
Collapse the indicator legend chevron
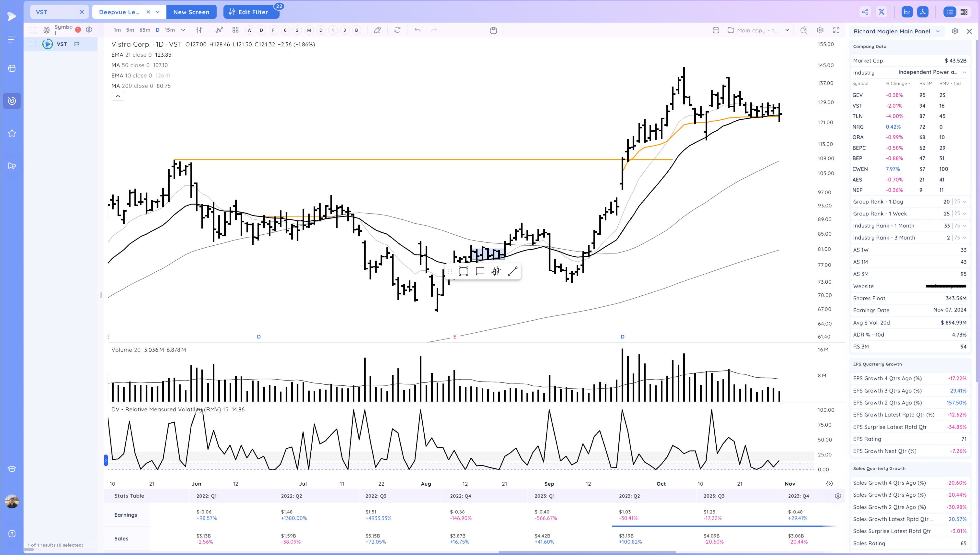(x=118, y=96)
